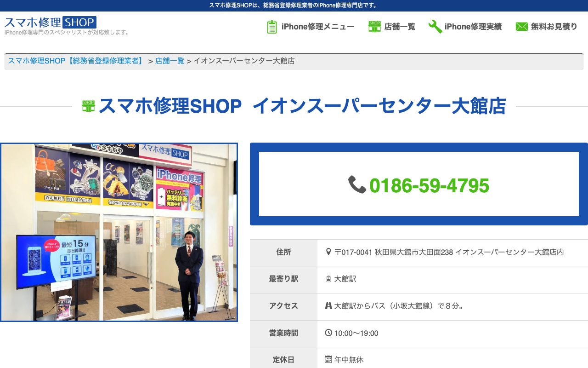Select the 年中無休 holiday value
The width and height of the screenshot is (588, 368).
(349, 360)
